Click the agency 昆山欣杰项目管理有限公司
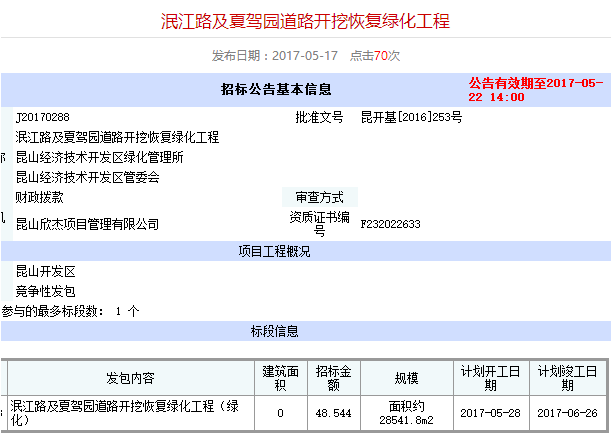The height and width of the screenshot is (441, 612). click(87, 224)
